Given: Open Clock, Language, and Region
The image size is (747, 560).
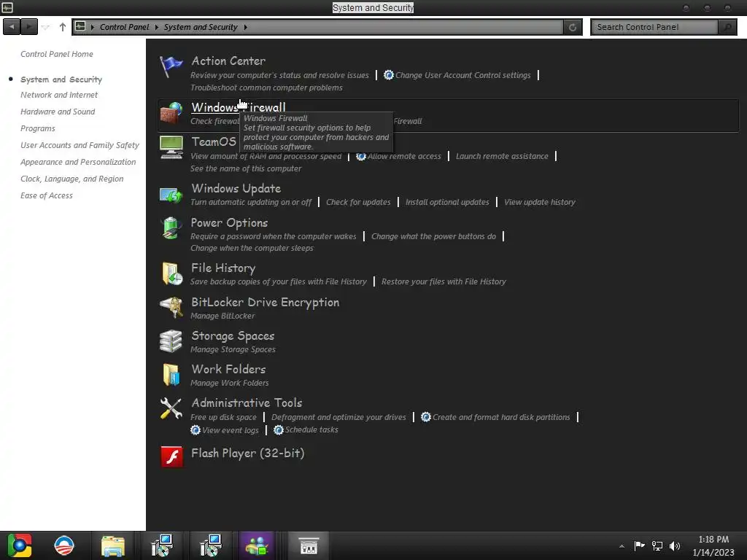Looking at the screenshot, I should tap(72, 179).
